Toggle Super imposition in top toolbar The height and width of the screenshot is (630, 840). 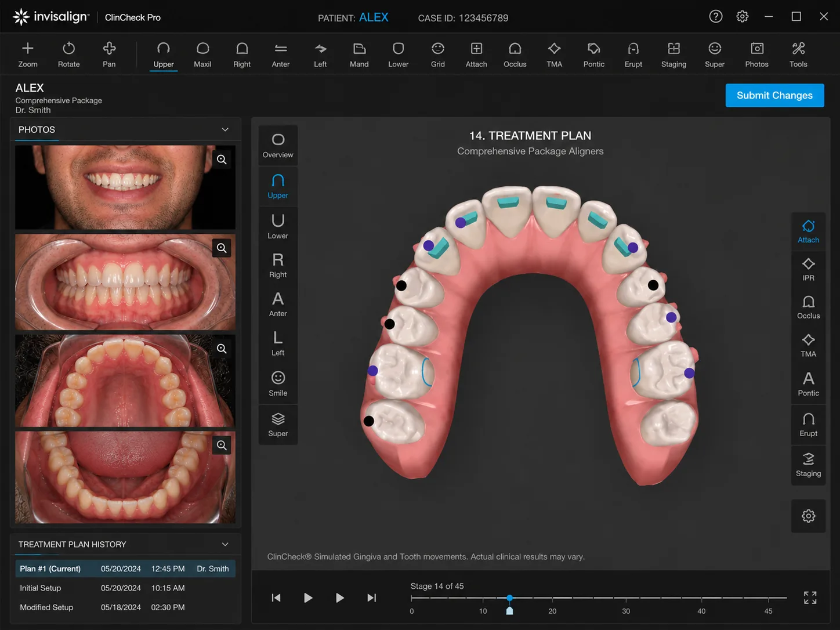[715, 55]
